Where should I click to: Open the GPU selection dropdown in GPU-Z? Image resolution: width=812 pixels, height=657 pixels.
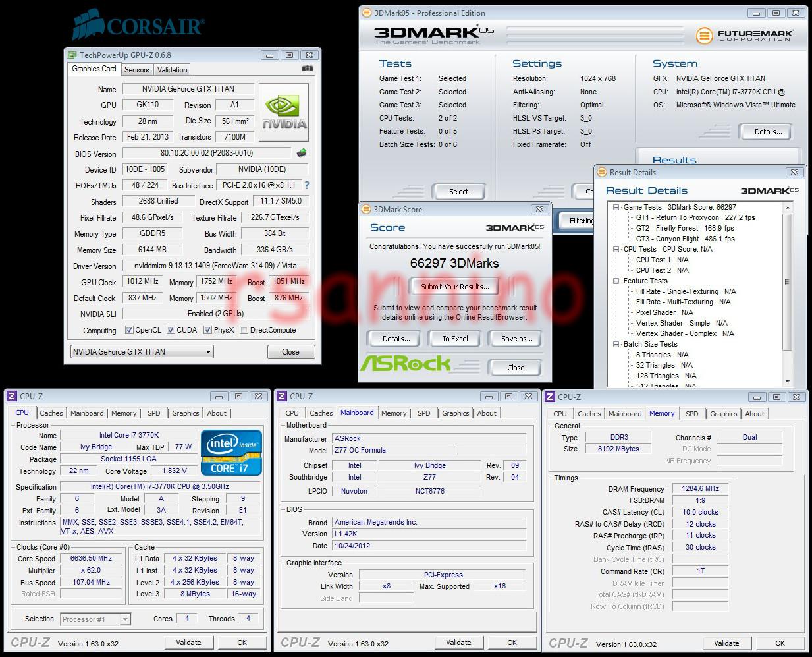pyautogui.click(x=142, y=352)
